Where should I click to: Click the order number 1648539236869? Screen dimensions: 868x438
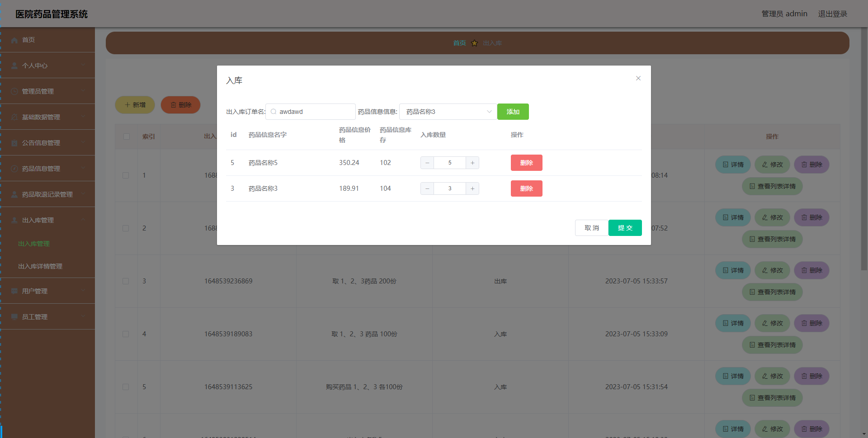(228, 281)
